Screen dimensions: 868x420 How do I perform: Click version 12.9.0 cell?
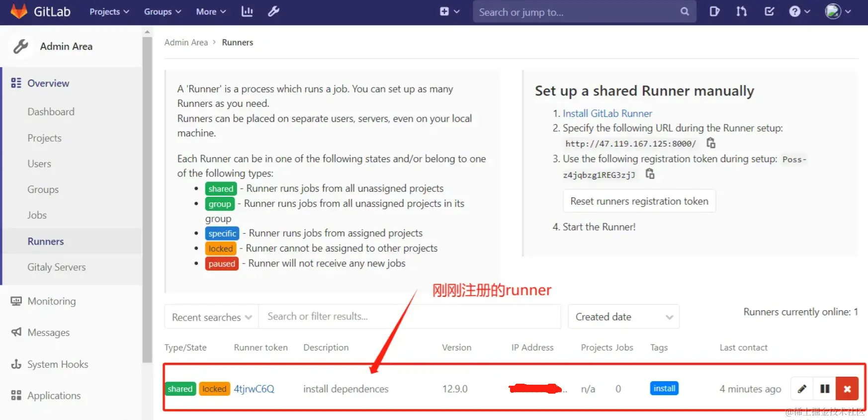point(455,389)
